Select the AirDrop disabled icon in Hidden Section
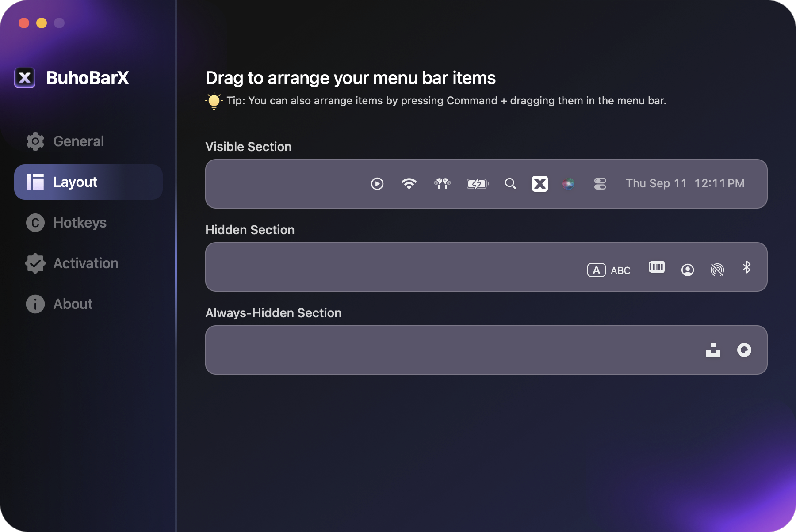 click(717, 270)
